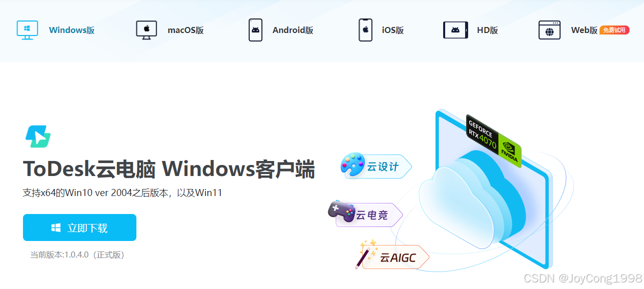Screen dimensions: 644x289
Task: Select the HD版 tab
Action: [x=487, y=30]
